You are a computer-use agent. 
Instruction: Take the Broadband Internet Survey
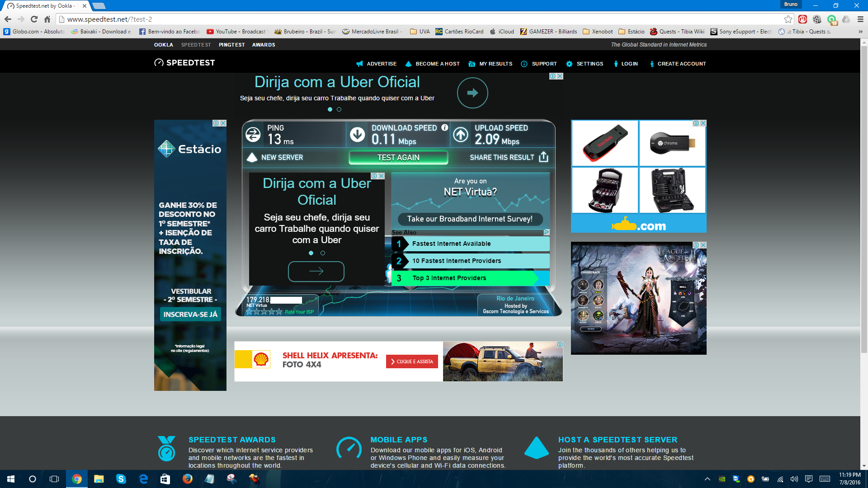click(470, 219)
